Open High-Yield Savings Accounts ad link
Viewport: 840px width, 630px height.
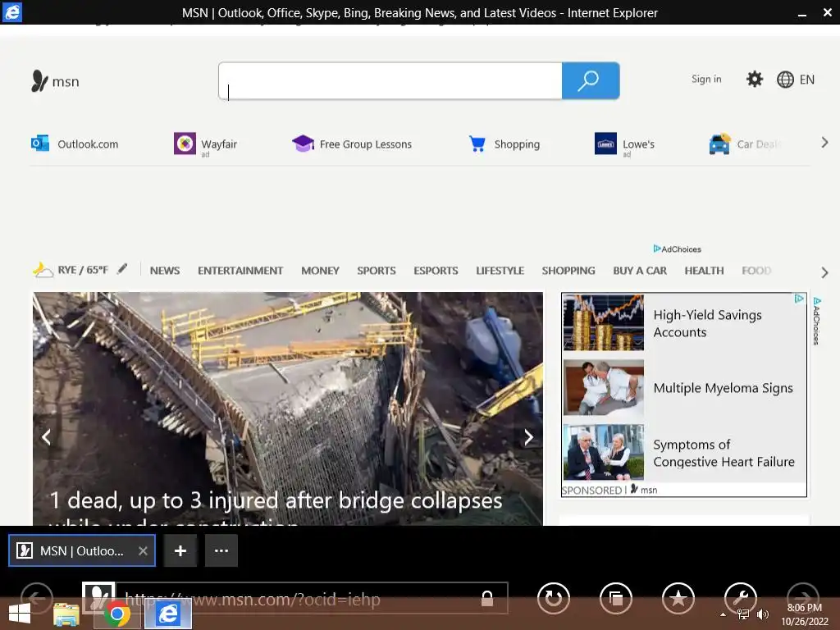click(x=707, y=323)
